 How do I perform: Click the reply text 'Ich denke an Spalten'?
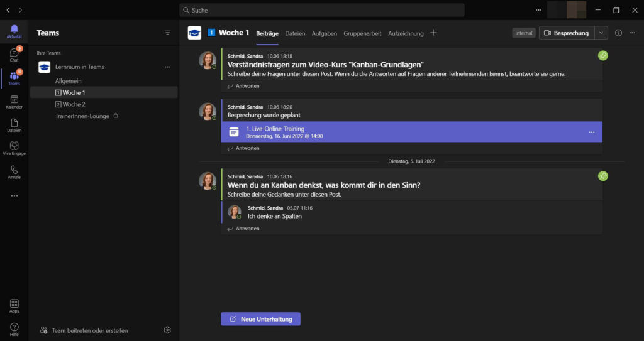[x=274, y=216]
